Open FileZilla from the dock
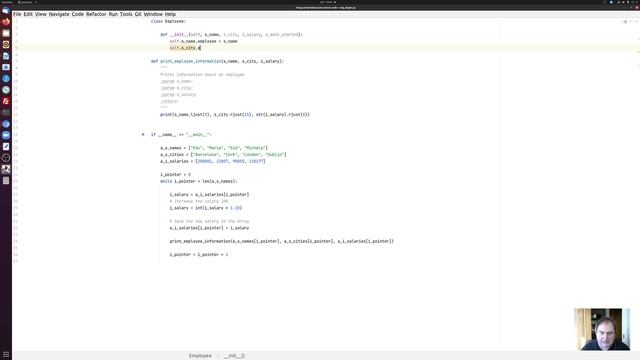The image size is (640, 360). click(x=6, y=101)
